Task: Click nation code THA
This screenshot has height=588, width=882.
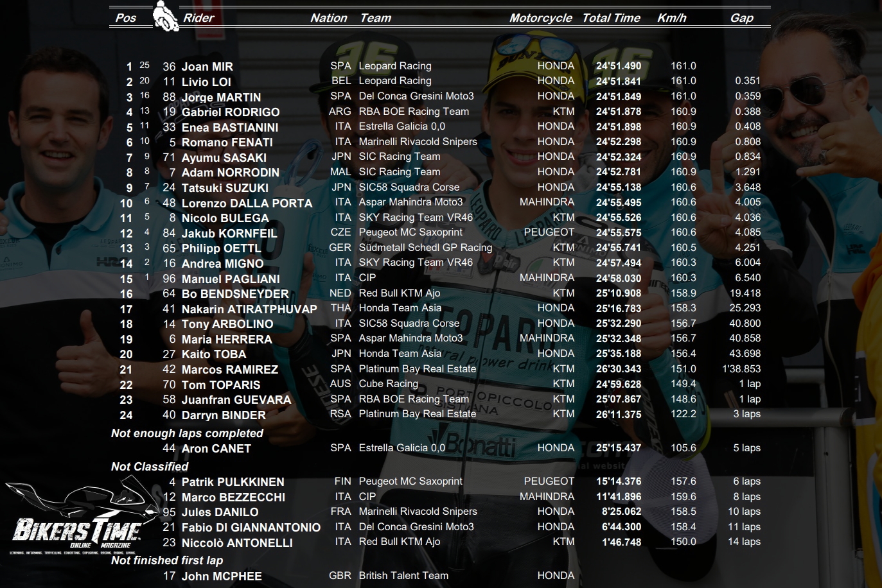Action: coord(340,308)
